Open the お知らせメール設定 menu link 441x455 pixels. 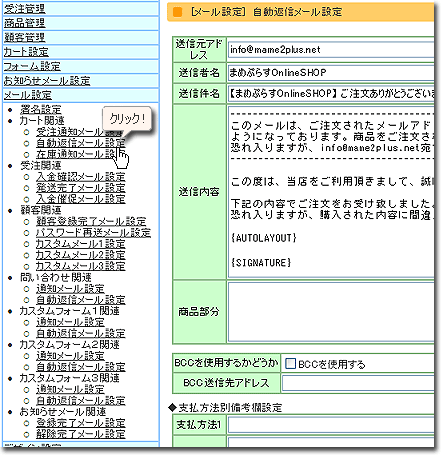47,80
